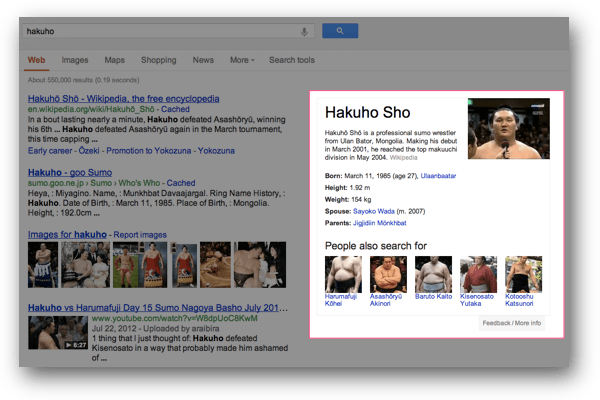Open the Hakuho - goo Sumo result
The width and height of the screenshot is (600, 400).
[x=70, y=173]
